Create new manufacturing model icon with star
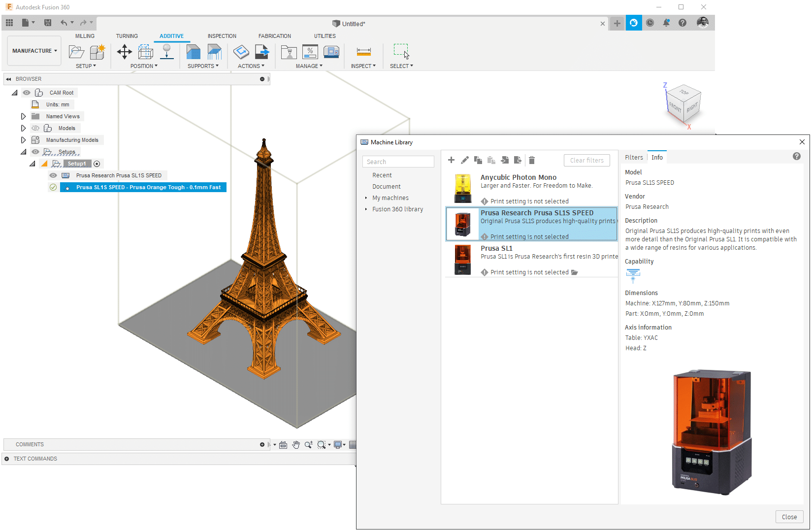Image resolution: width=812 pixels, height=531 pixels. tap(97, 52)
